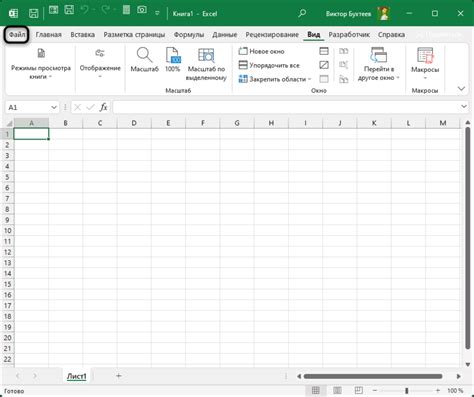
Task: Switch to Page Break Preview in status bar
Action: pos(359,390)
